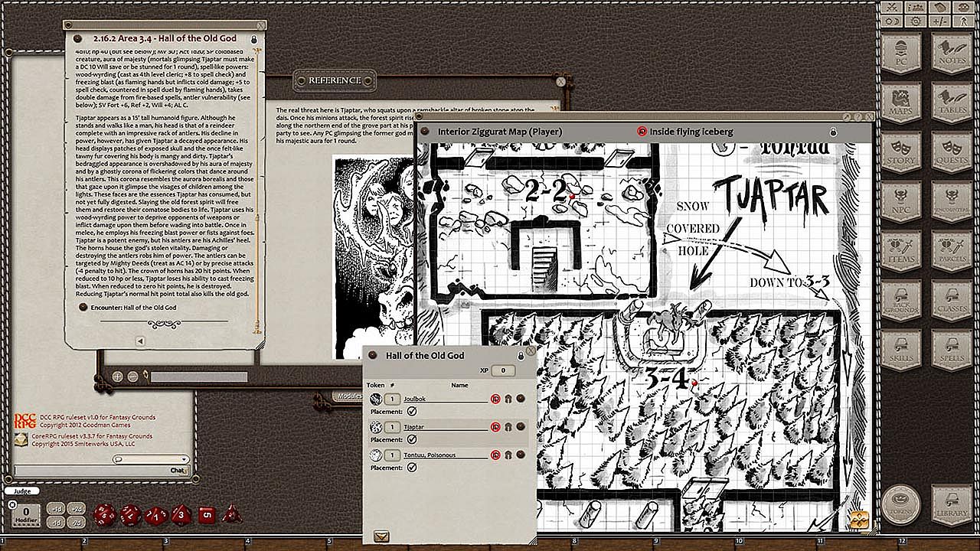Open the Skills sidebar button
980x551 pixels.
pyautogui.click(x=900, y=350)
